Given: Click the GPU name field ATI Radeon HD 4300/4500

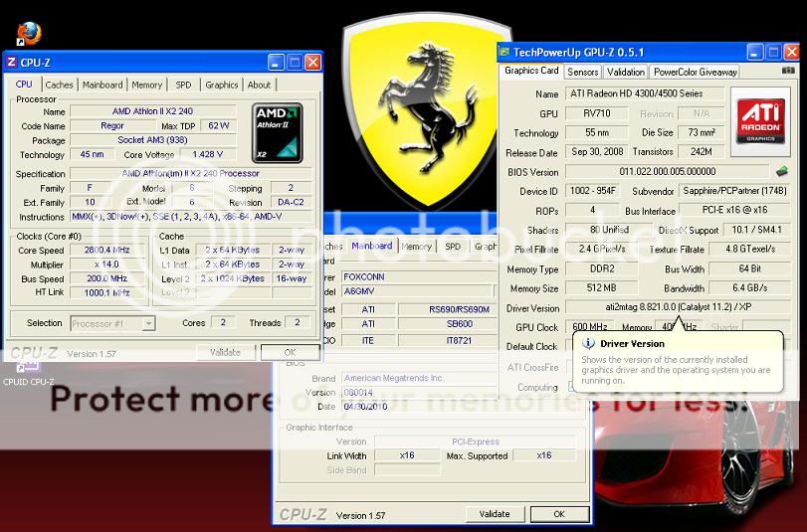Looking at the screenshot, I should point(645,93).
